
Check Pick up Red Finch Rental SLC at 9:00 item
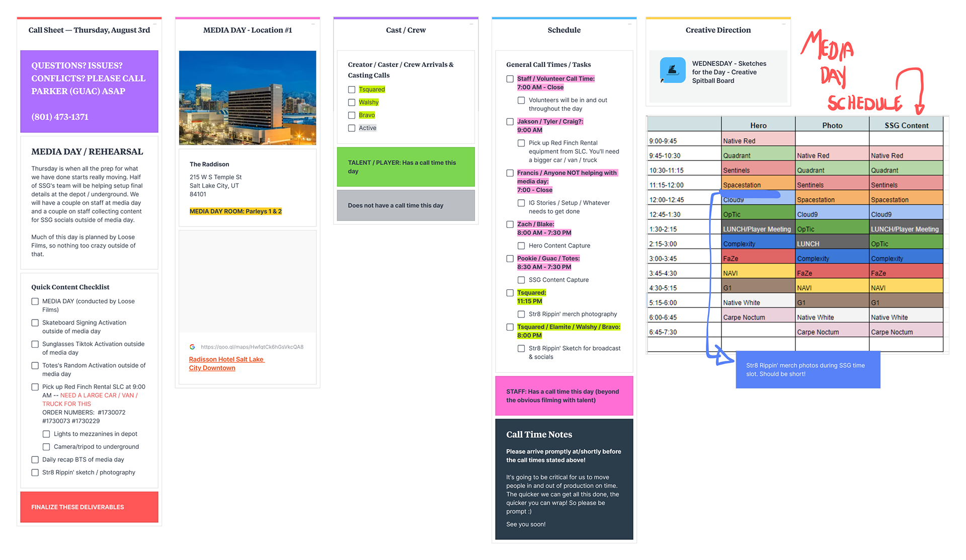tap(35, 387)
